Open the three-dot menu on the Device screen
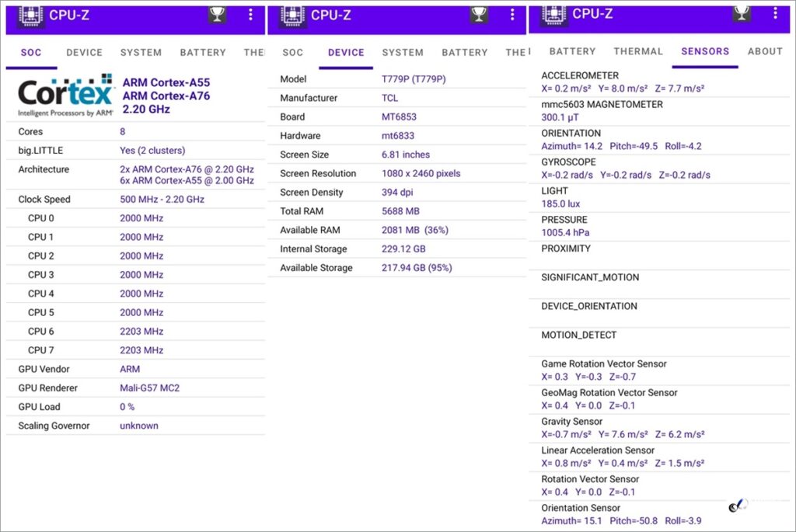The image size is (796, 532). [511, 15]
